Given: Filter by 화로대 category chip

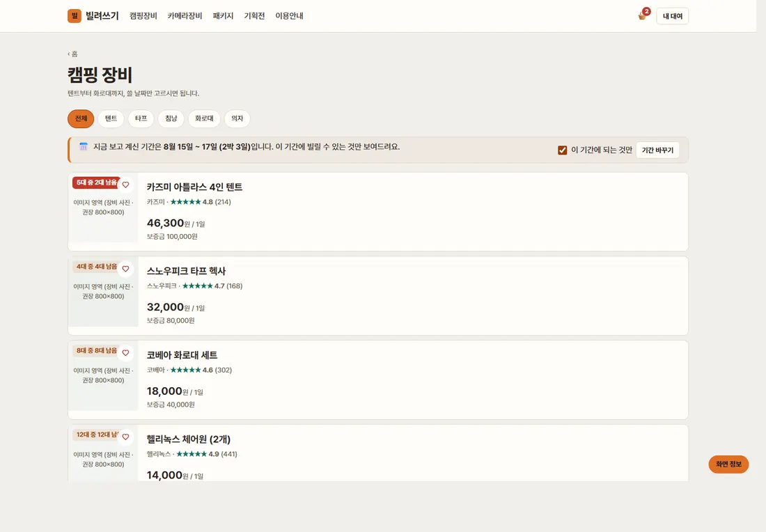Looking at the screenshot, I should [204, 118].
